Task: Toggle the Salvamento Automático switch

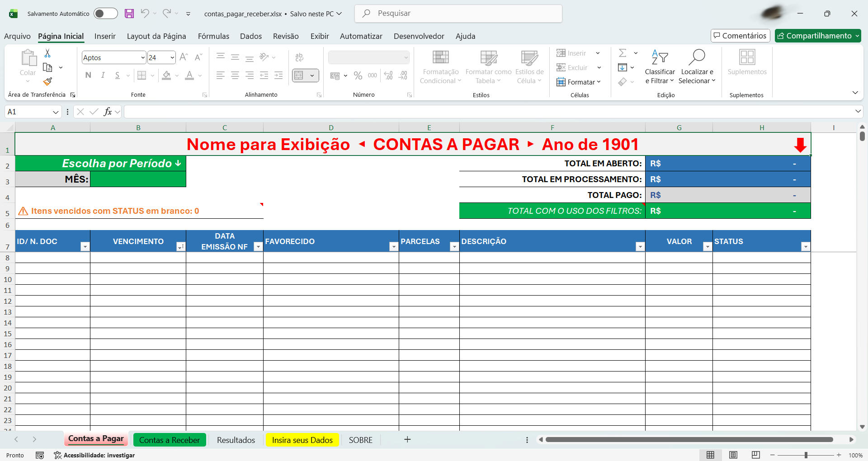Action: pos(105,14)
